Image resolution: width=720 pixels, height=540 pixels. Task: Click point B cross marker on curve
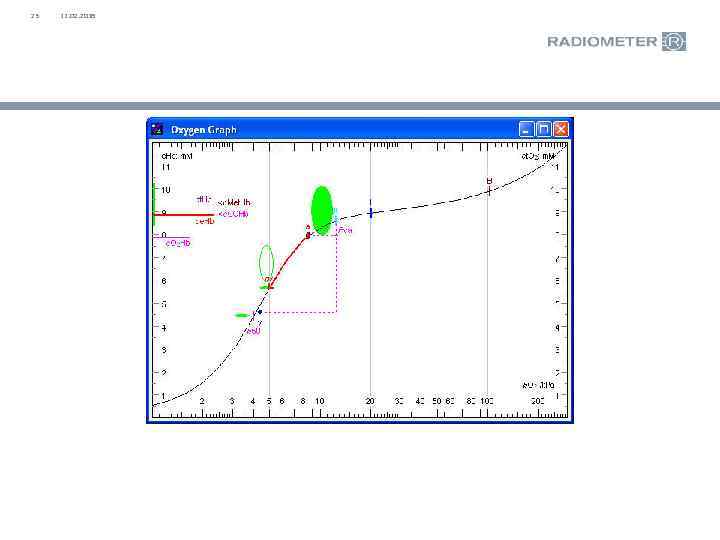(x=489, y=191)
